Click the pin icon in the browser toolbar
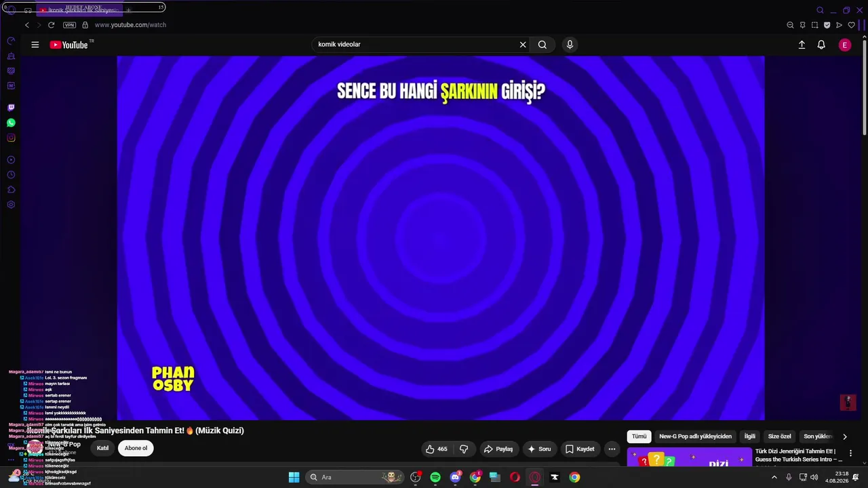This screenshot has width=868, height=488. [802, 25]
